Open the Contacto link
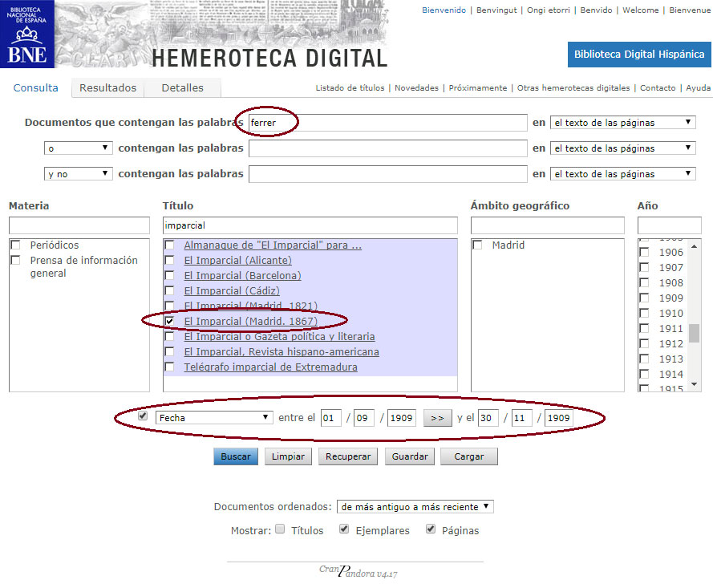The height and width of the screenshot is (588, 713). point(658,87)
